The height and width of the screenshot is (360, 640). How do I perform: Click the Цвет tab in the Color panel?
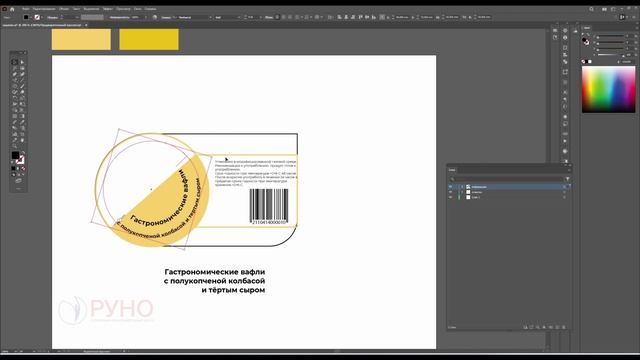tap(586, 28)
